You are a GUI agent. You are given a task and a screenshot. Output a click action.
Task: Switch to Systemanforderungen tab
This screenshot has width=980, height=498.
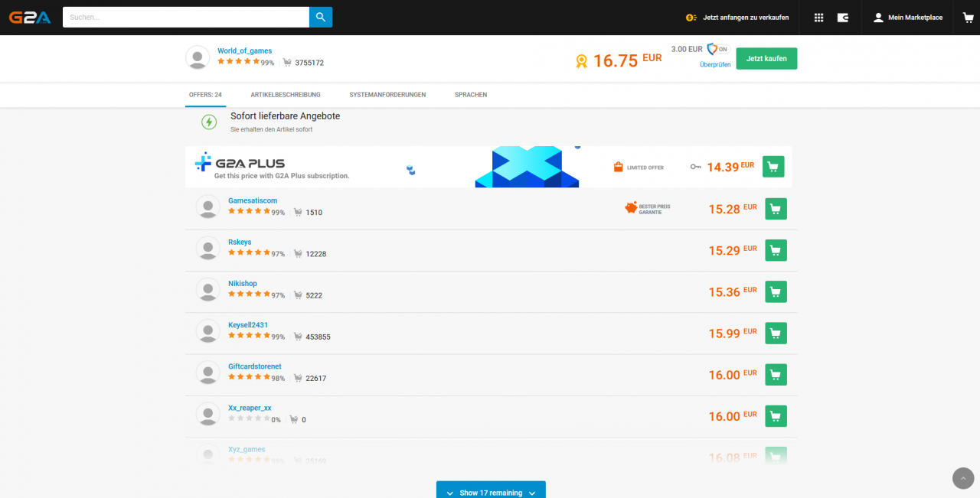387,95
